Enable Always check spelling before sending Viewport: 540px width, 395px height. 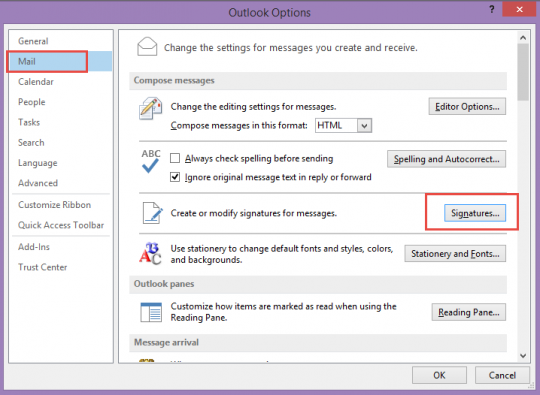coord(175,158)
